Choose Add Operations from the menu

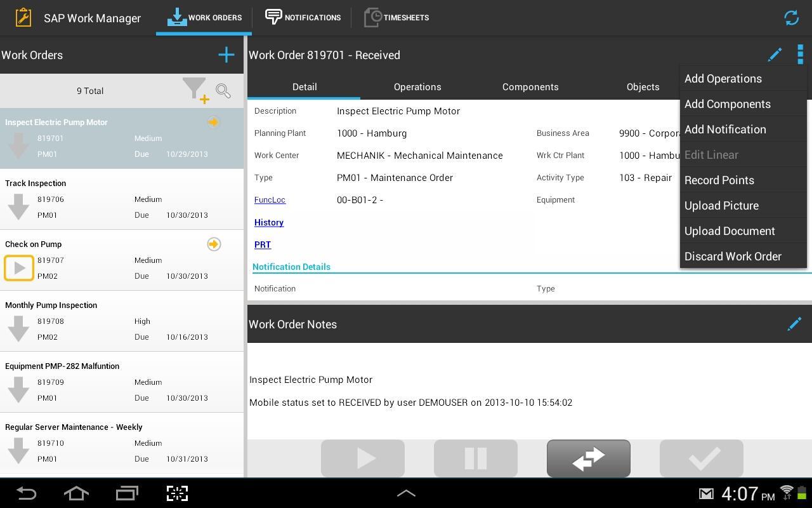click(743, 79)
